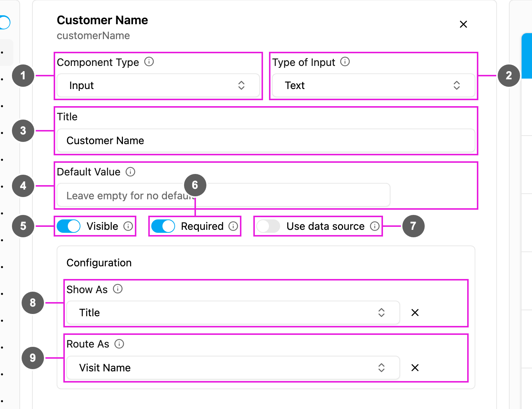Click the info icon beside Show As

[118, 289]
